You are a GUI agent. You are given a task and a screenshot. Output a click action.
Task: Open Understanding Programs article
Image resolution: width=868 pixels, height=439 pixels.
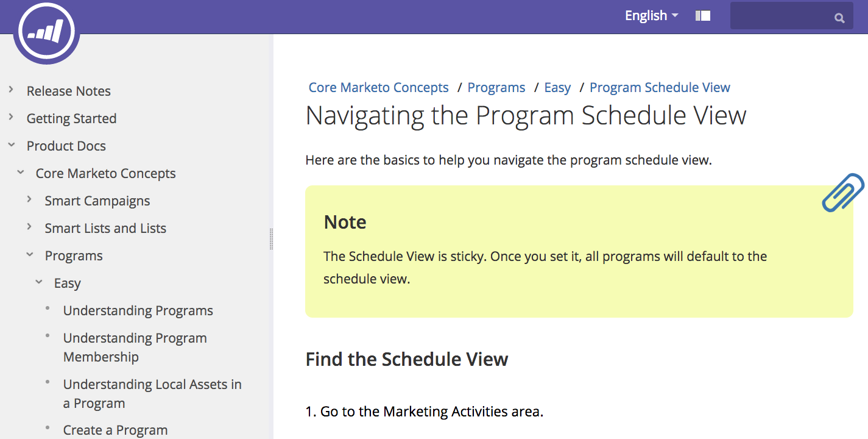click(x=138, y=310)
